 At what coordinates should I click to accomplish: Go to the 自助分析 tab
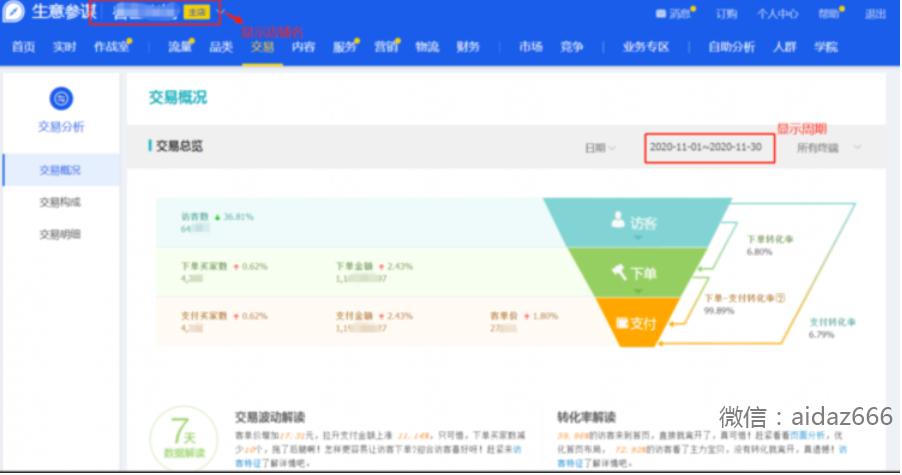click(x=731, y=47)
